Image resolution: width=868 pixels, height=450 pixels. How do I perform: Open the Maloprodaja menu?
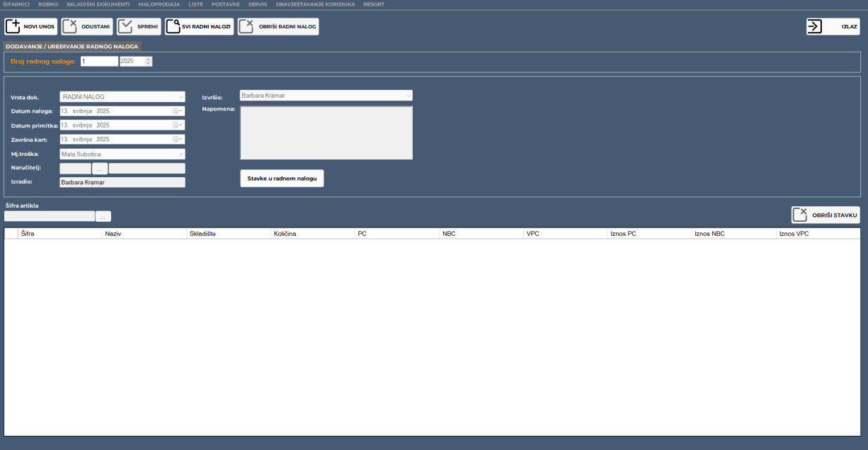[159, 4]
